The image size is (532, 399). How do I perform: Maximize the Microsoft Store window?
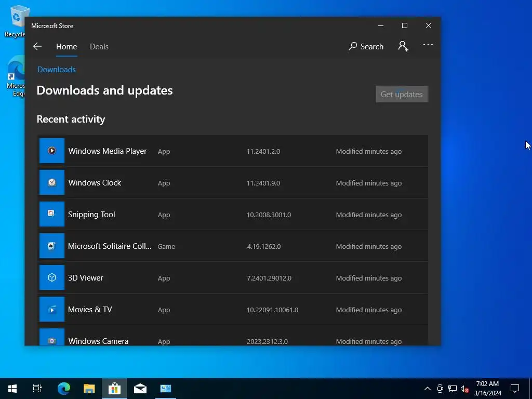pos(404,26)
